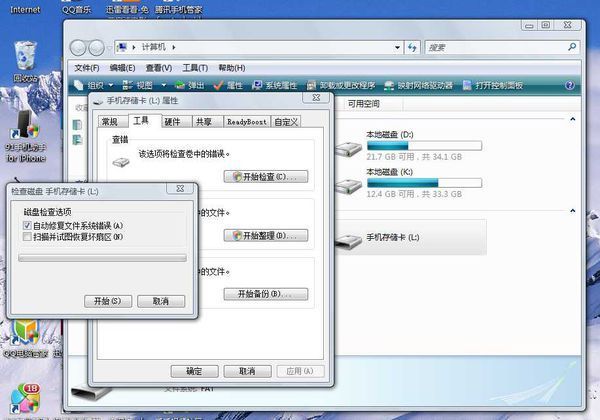Switch to the ReadyBoost tab

(244, 121)
